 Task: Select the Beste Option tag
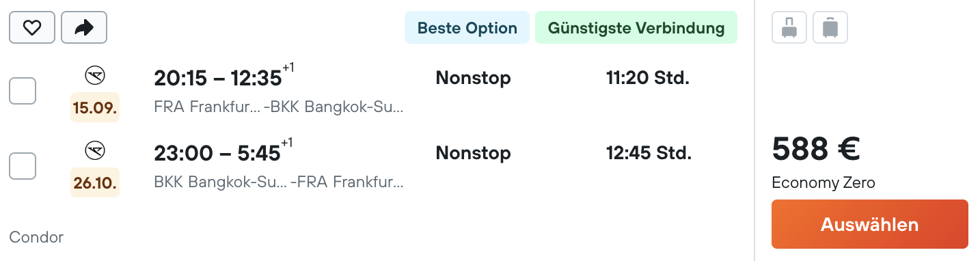(x=467, y=28)
